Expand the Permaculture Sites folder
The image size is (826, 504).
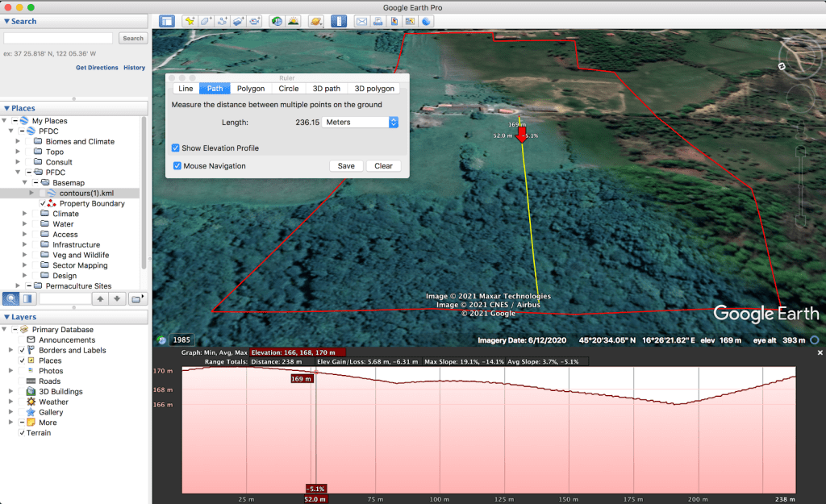point(18,286)
